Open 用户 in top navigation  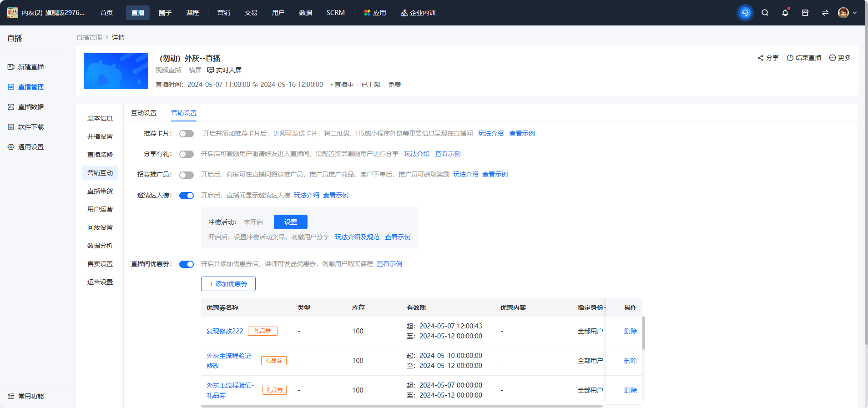pyautogui.click(x=278, y=13)
